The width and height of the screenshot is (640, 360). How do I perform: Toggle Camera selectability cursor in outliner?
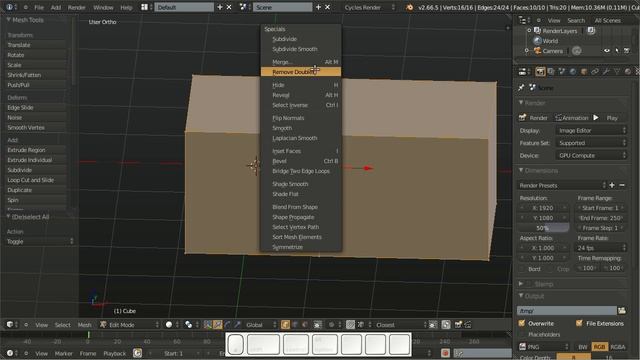point(617,51)
